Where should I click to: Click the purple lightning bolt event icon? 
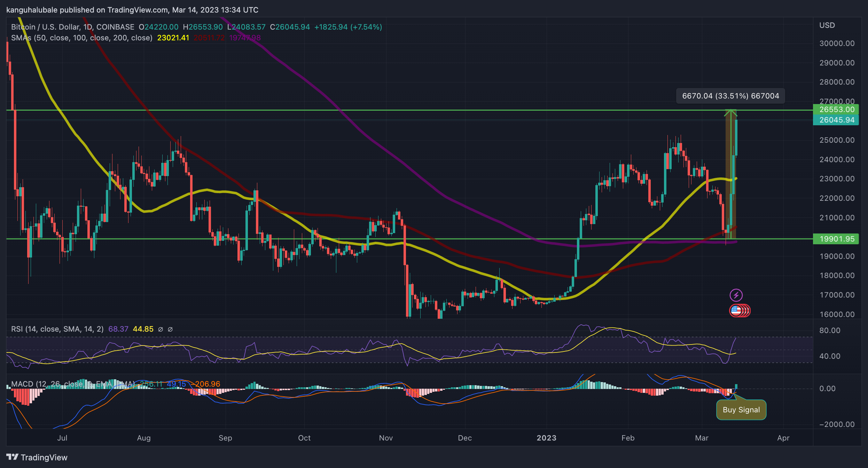pyautogui.click(x=736, y=295)
